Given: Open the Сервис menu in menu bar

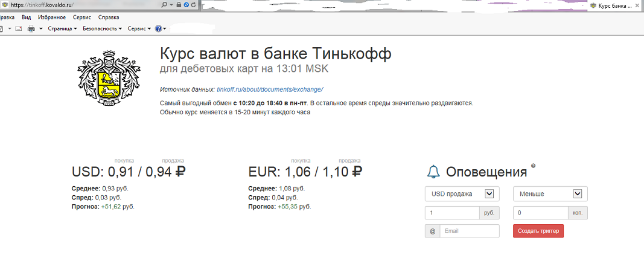Looking at the screenshot, I should 82,18.
